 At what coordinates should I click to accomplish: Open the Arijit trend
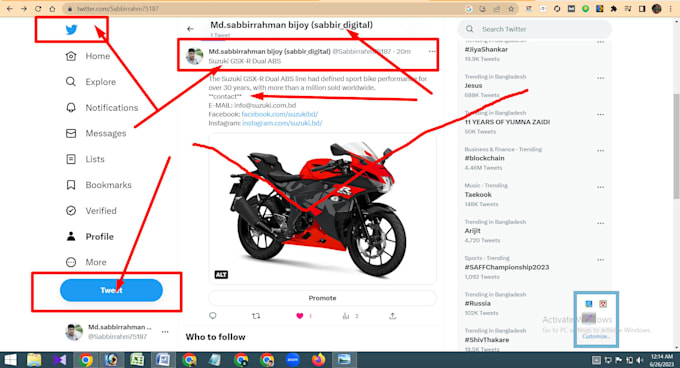point(472,231)
